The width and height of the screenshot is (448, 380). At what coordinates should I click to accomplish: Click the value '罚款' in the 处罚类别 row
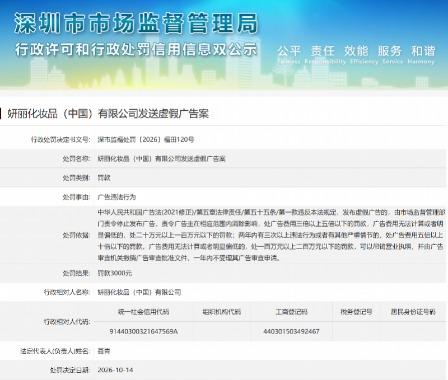104,178
